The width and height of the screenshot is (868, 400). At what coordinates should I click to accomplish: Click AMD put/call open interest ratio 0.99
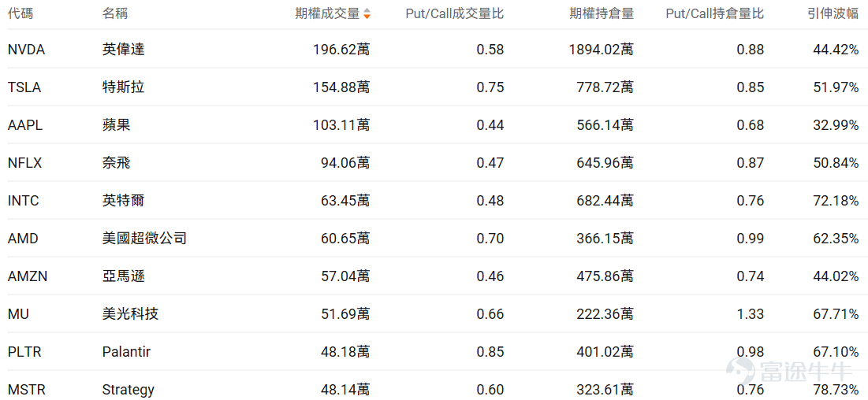(751, 239)
